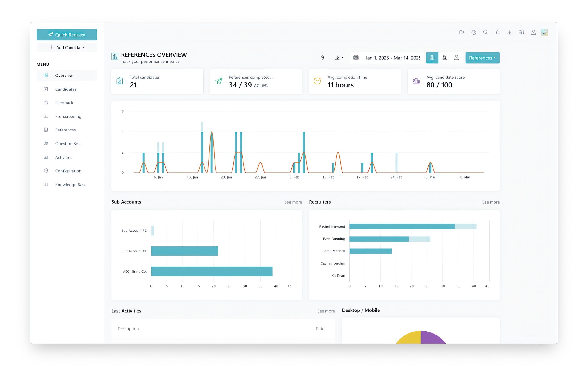Click the yellow pie chart slice
The image size is (588, 366).
coord(411,338)
